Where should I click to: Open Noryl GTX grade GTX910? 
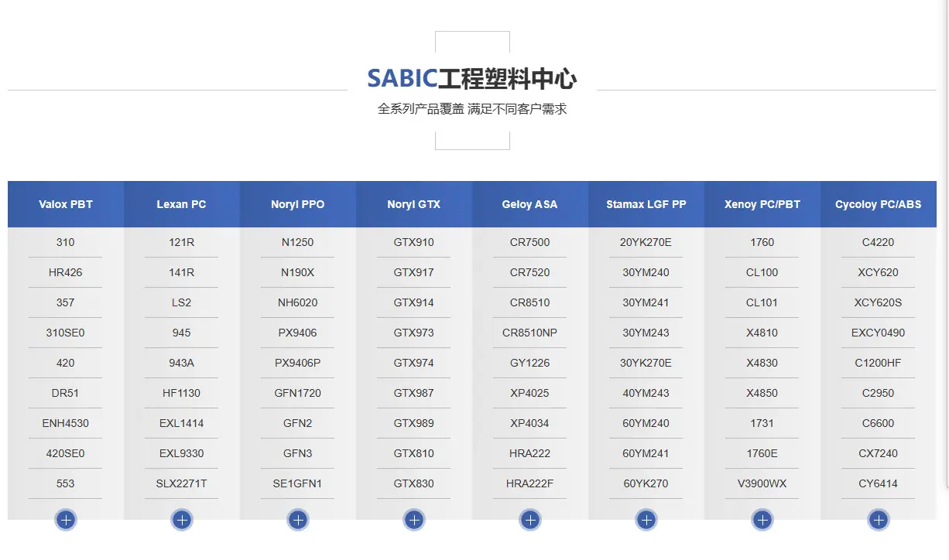414,242
